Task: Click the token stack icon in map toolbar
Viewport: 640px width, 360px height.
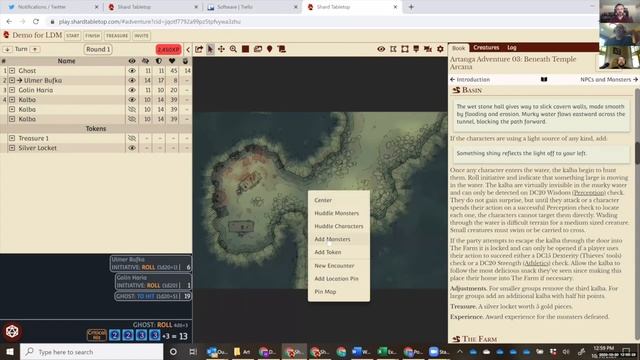Action: point(281,49)
